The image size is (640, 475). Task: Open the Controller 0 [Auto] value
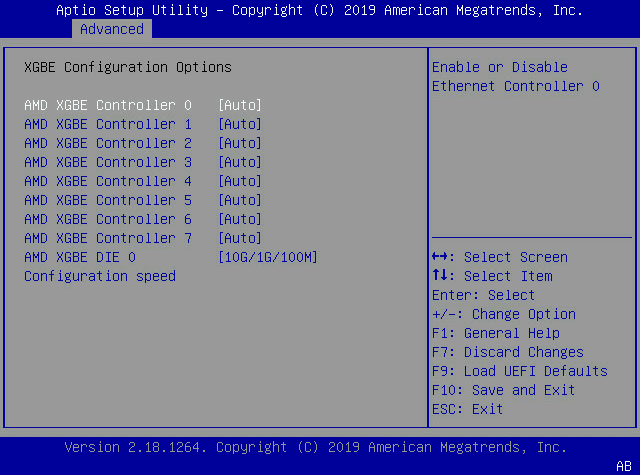click(240, 105)
